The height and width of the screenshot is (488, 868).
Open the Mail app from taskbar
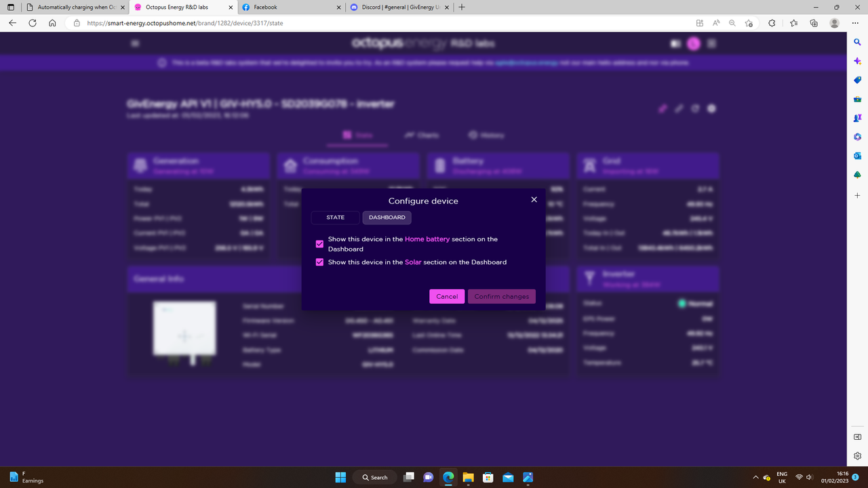pyautogui.click(x=508, y=477)
